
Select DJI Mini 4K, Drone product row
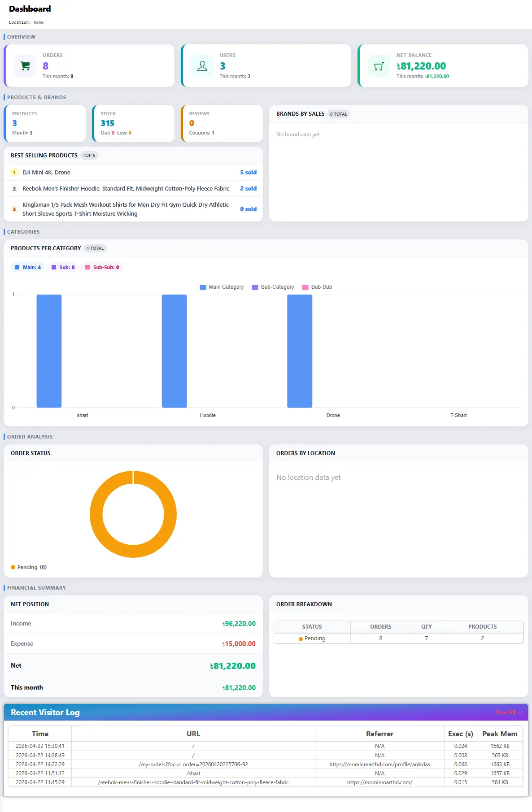[x=133, y=173]
